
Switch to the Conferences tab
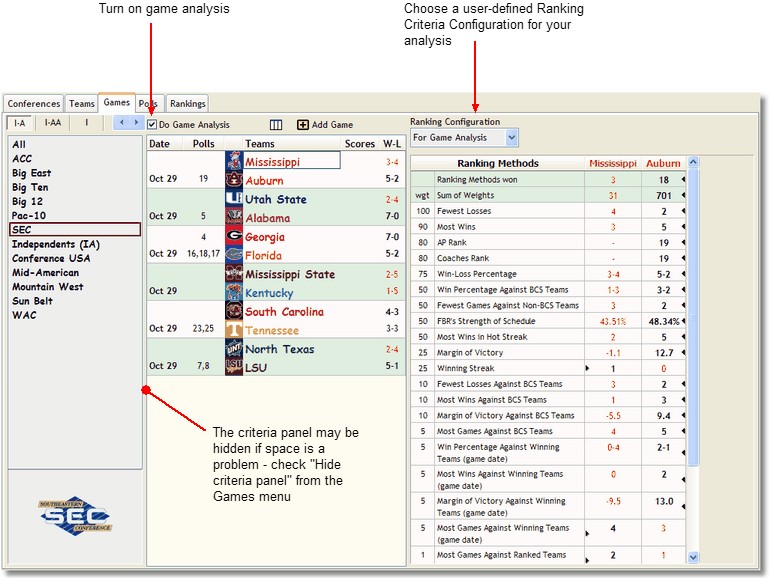click(x=33, y=104)
